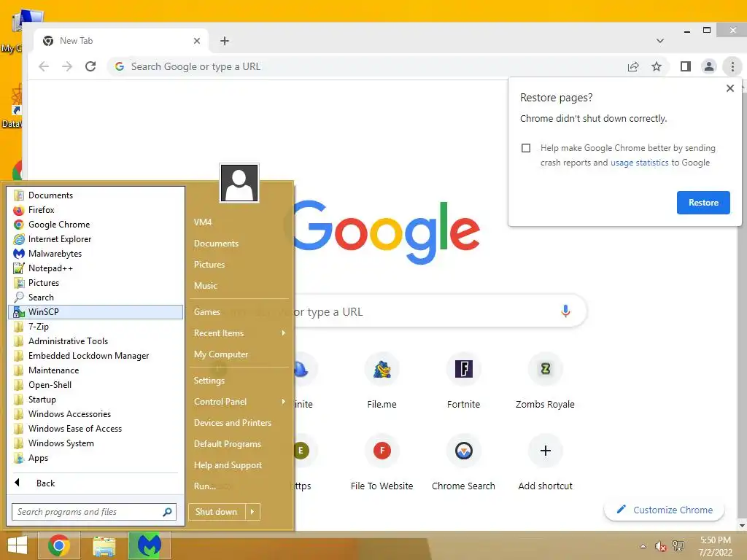
Task: Focus the Chrome address bar
Action: (367, 66)
